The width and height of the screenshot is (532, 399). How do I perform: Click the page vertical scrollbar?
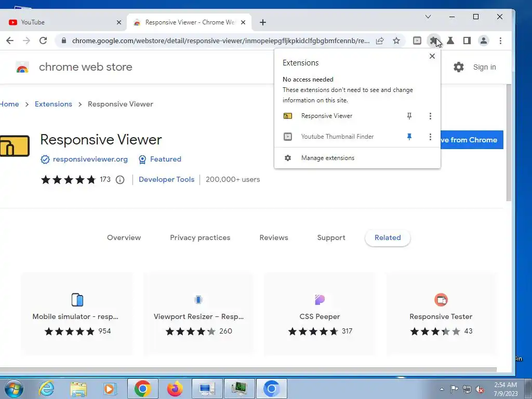tap(509, 142)
